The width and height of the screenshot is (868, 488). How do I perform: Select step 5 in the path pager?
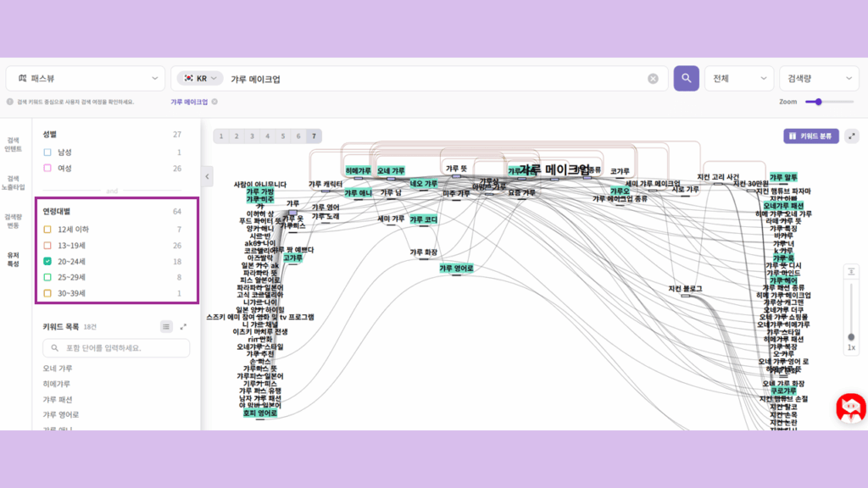282,136
